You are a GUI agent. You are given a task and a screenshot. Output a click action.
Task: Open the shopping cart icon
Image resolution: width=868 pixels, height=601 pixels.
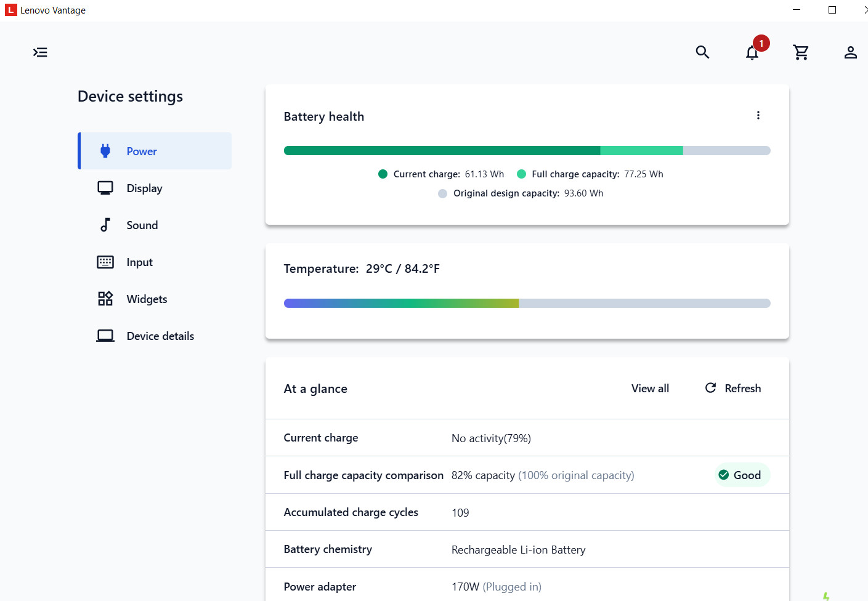tap(801, 52)
